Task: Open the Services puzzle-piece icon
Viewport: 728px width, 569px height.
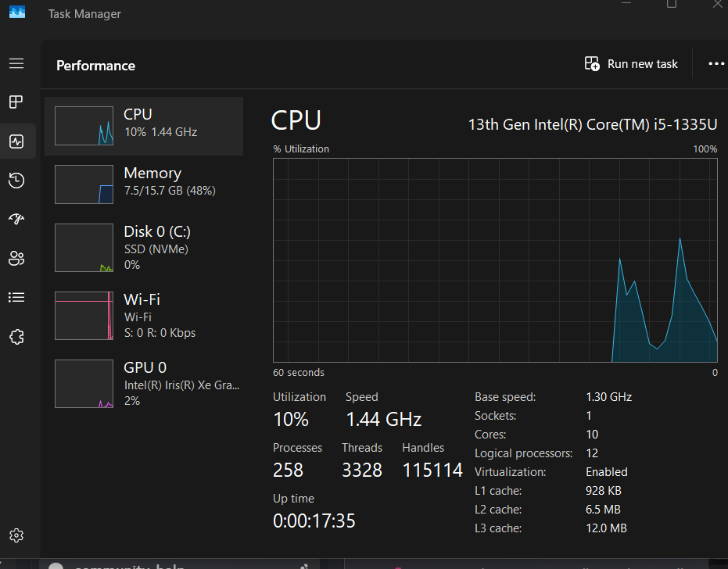Action: pos(16,337)
